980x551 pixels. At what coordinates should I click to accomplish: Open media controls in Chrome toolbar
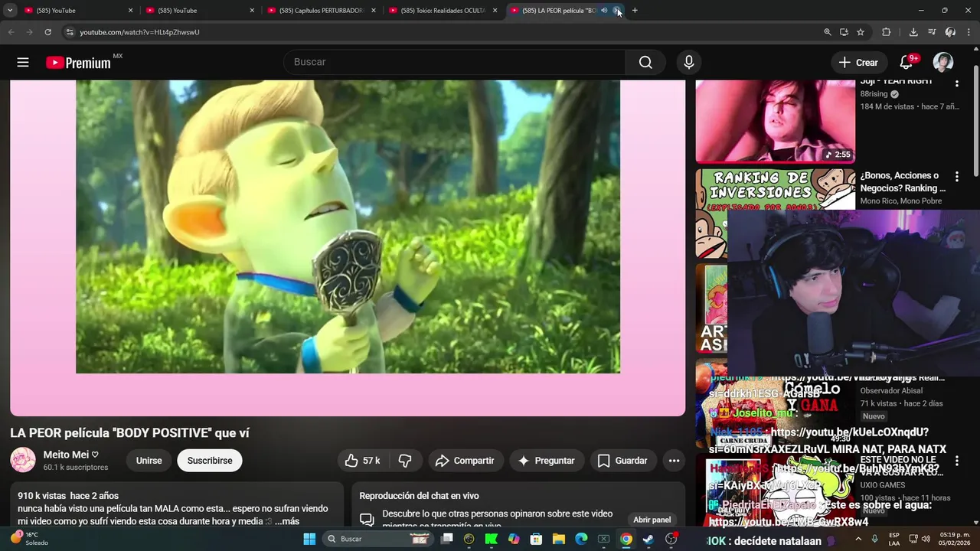point(932,32)
